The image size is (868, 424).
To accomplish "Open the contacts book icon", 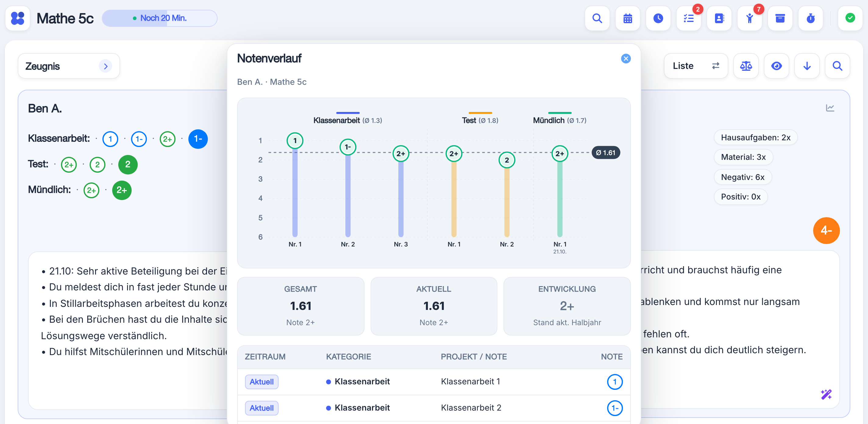I will pos(719,18).
